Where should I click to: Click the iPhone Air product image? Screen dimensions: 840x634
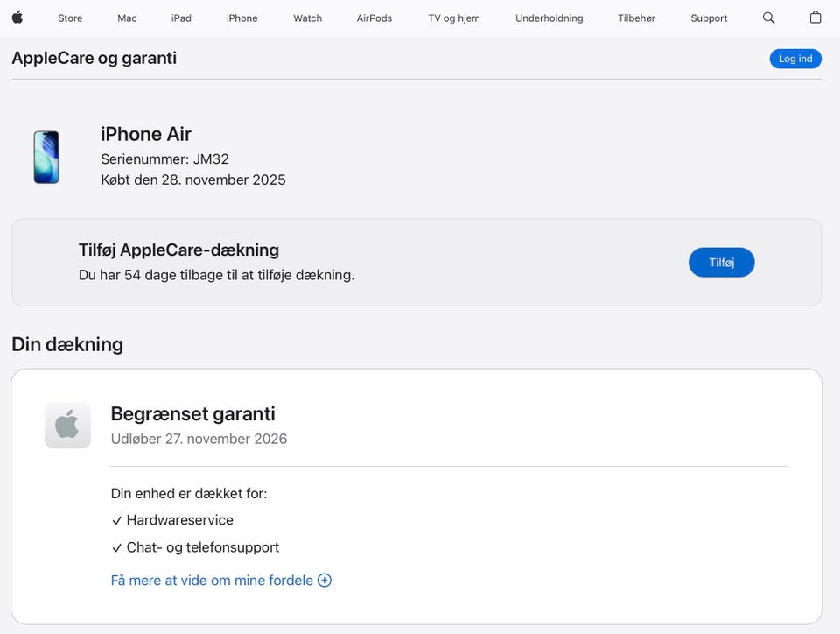[x=46, y=158]
